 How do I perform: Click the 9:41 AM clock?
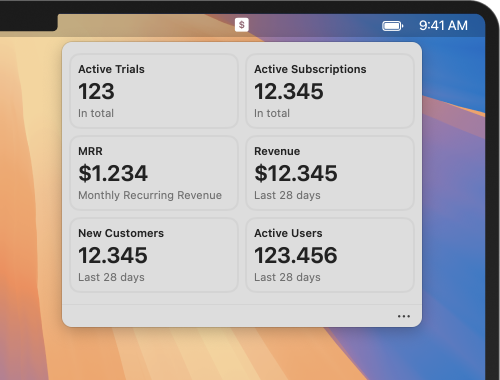tap(443, 26)
